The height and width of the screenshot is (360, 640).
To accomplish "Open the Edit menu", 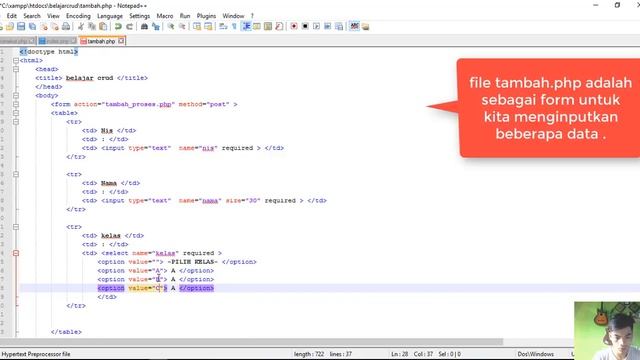I will [x=12, y=16].
